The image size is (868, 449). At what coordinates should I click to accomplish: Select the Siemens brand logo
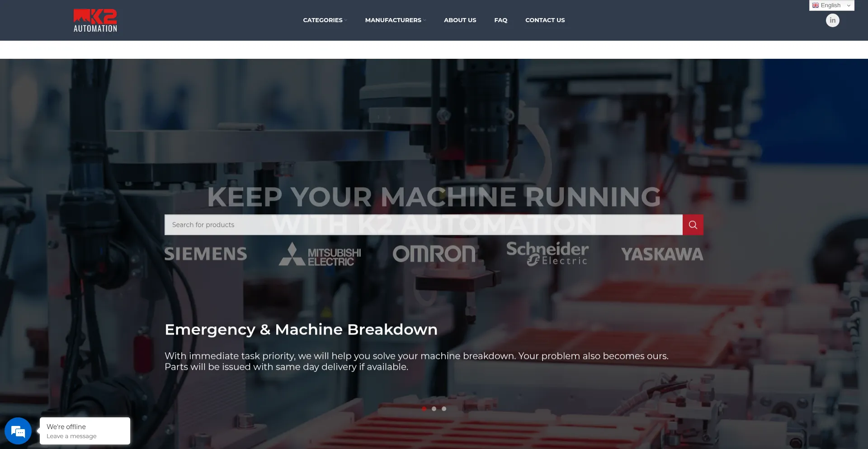[206, 254]
